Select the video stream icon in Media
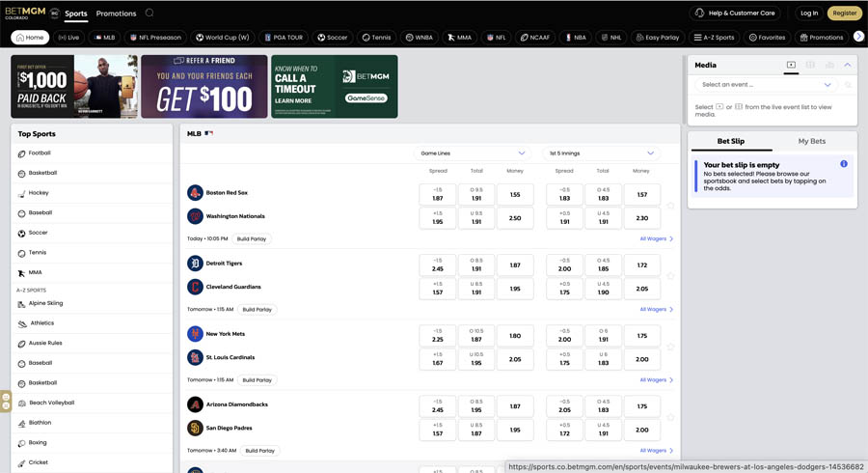The image size is (868, 473). click(791, 65)
